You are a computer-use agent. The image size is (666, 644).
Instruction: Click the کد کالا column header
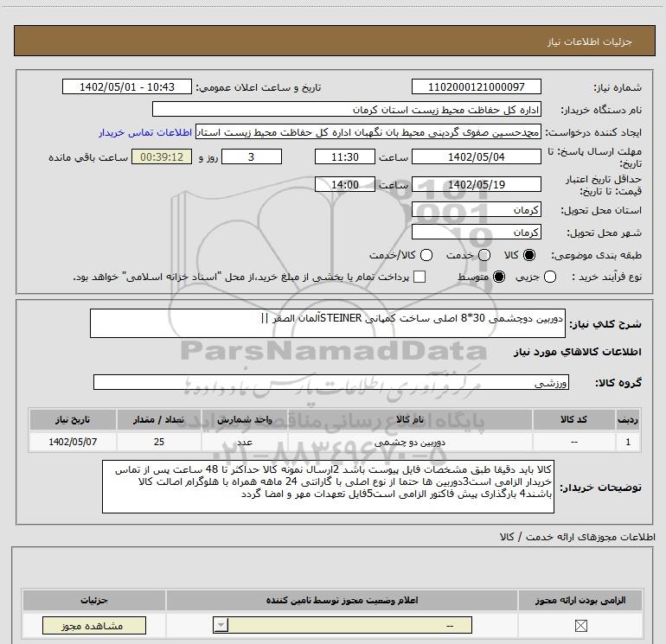pyautogui.click(x=573, y=419)
